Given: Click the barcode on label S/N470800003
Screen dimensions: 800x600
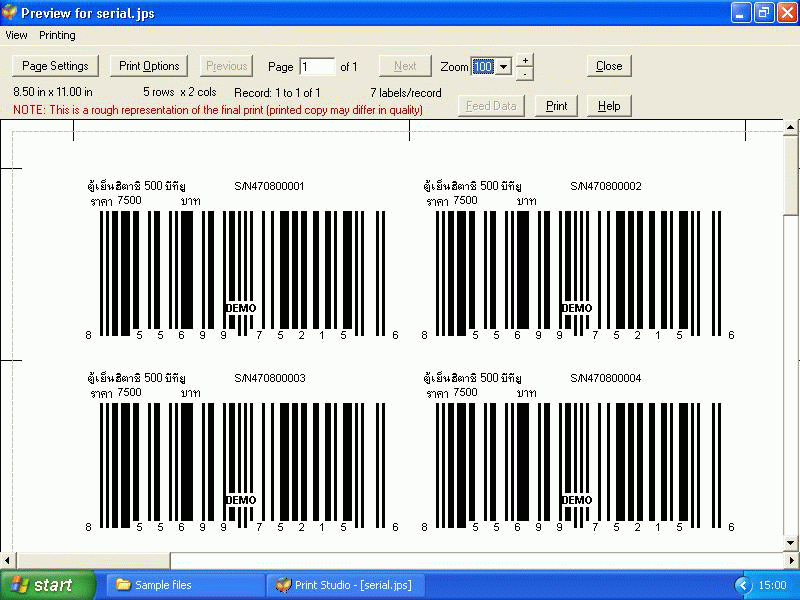Looking at the screenshot, I should (x=242, y=465).
